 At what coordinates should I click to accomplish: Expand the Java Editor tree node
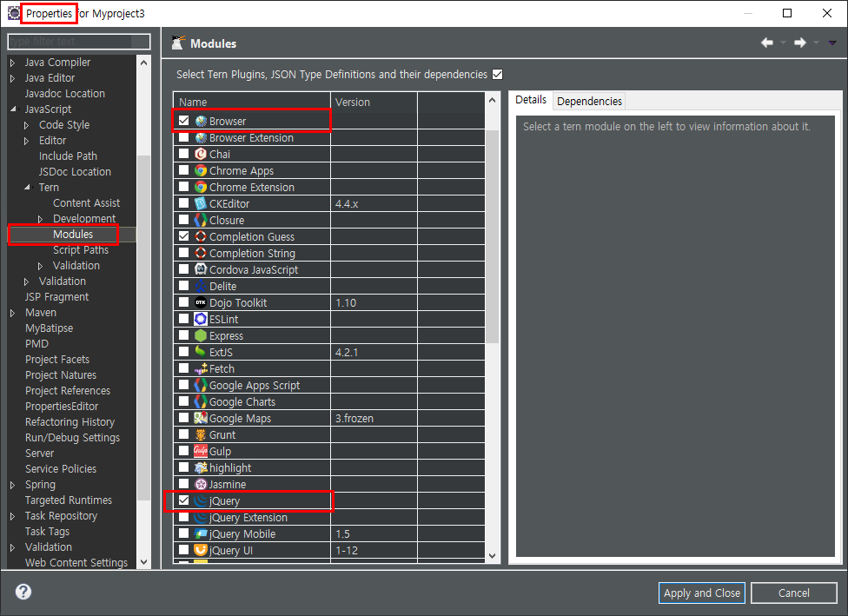pyautogui.click(x=12, y=78)
